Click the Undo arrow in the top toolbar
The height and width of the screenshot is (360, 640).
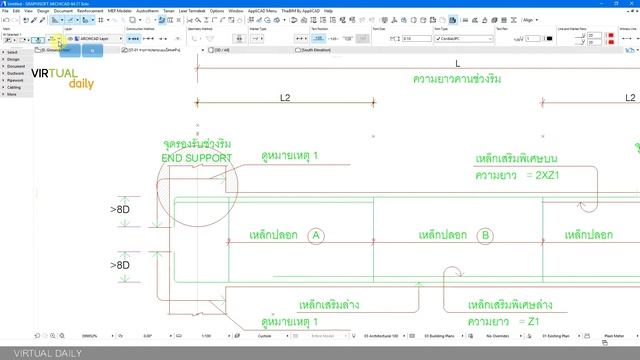6,20
